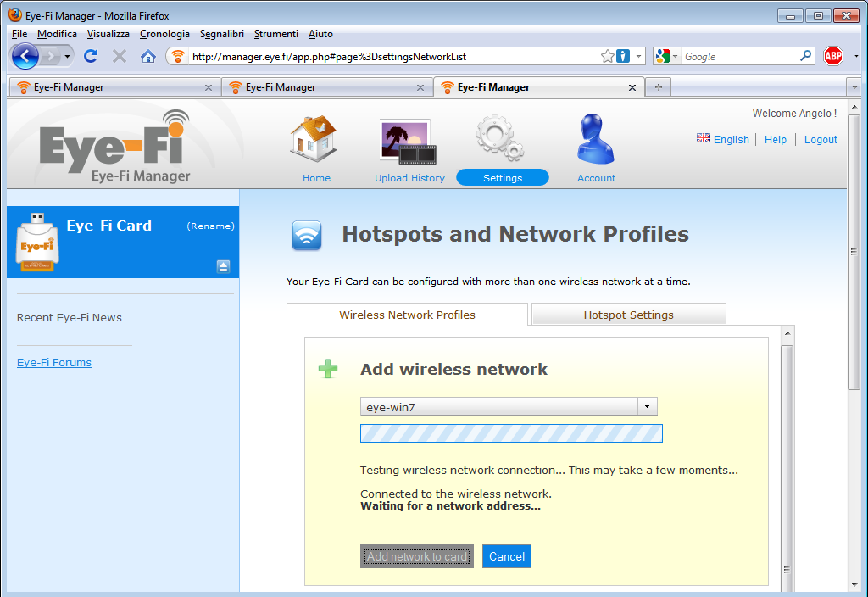Select the Wireless Network Profiles tab
Screen dimensions: 868x597
point(407,315)
